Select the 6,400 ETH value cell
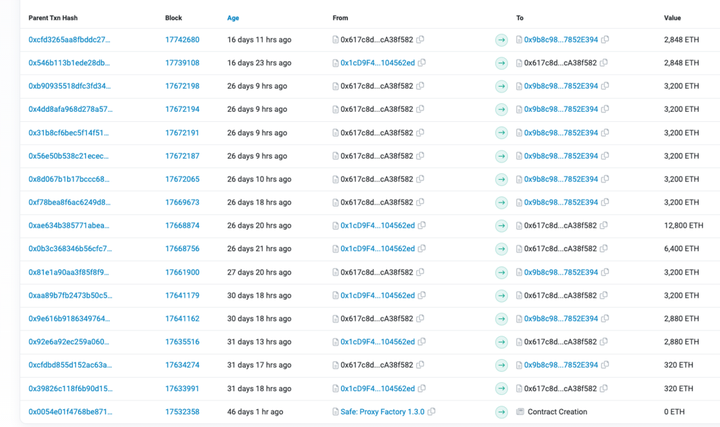 coord(681,249)
